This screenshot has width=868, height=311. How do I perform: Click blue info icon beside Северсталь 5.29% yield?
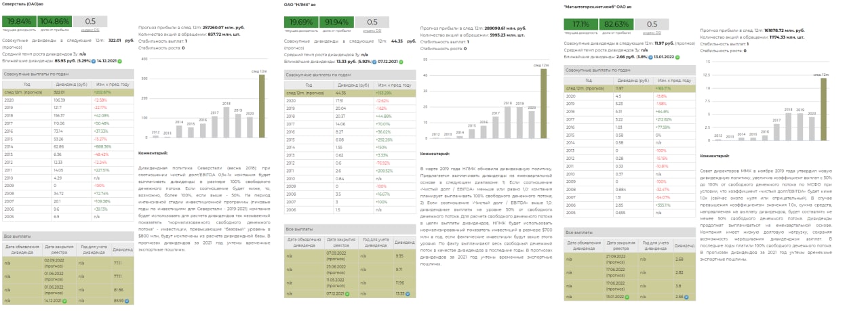(94, 61)
